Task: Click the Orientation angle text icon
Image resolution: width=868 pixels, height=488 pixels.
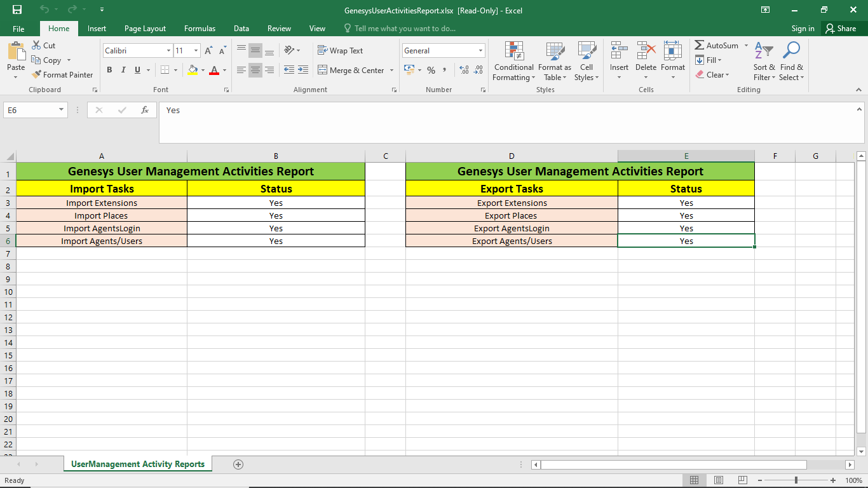Action: pyautogui.click(x=289, y=50)
